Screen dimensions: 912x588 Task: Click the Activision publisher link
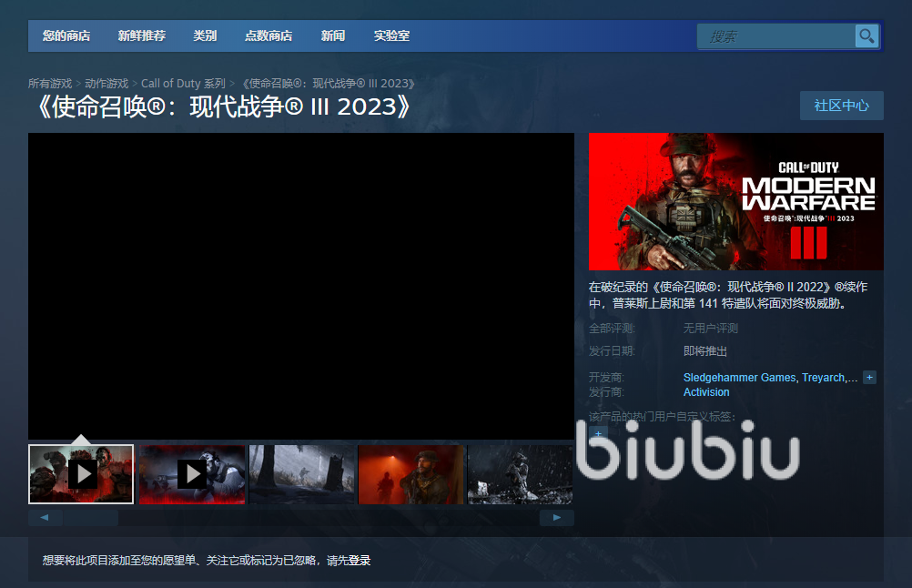pyautogui.click(x=706, y=391)
